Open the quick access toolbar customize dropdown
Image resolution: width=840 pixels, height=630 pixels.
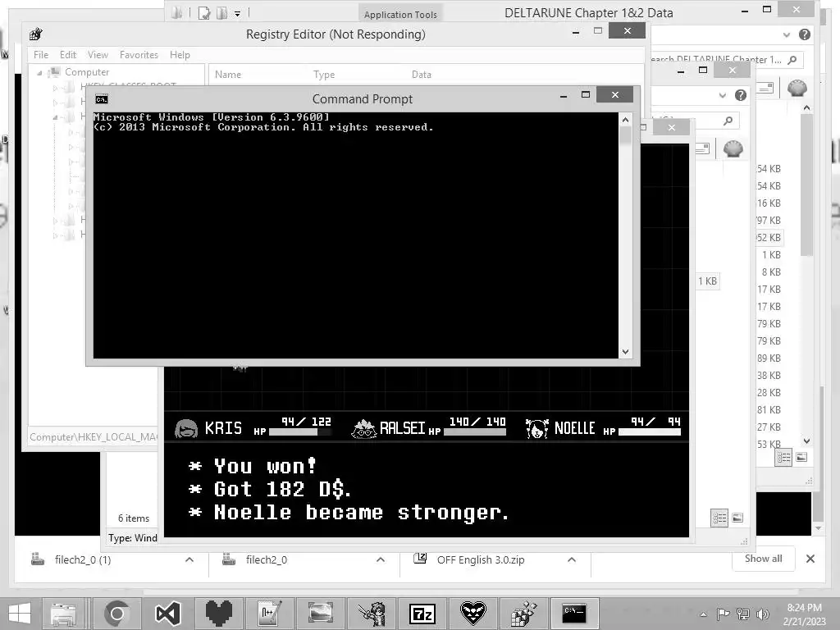[x=237, y=14]
